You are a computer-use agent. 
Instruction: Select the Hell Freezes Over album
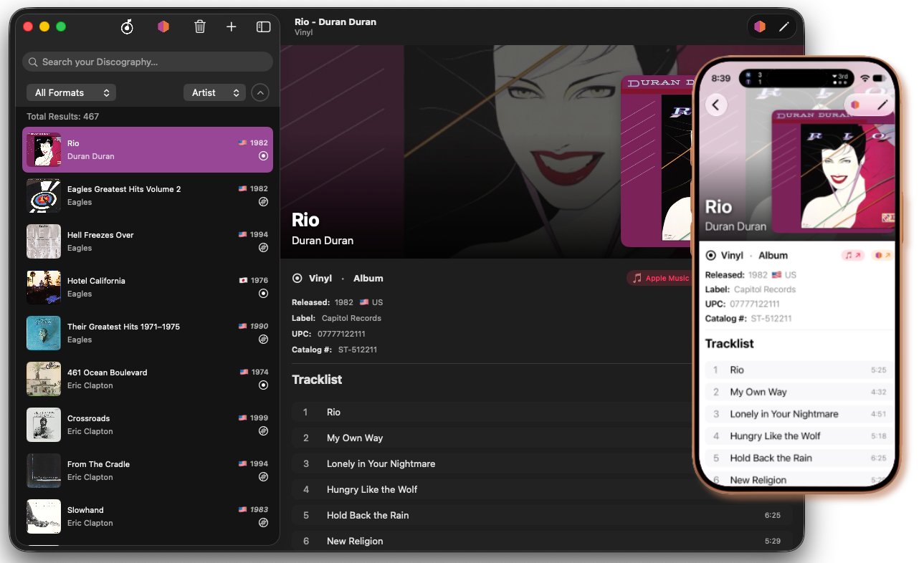[x=148, y=241]
